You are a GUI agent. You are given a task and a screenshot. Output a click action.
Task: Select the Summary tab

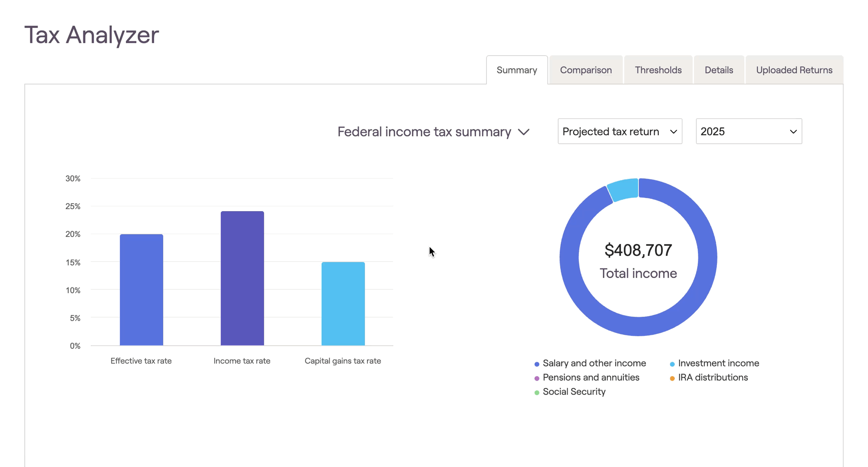pos(516,70)
